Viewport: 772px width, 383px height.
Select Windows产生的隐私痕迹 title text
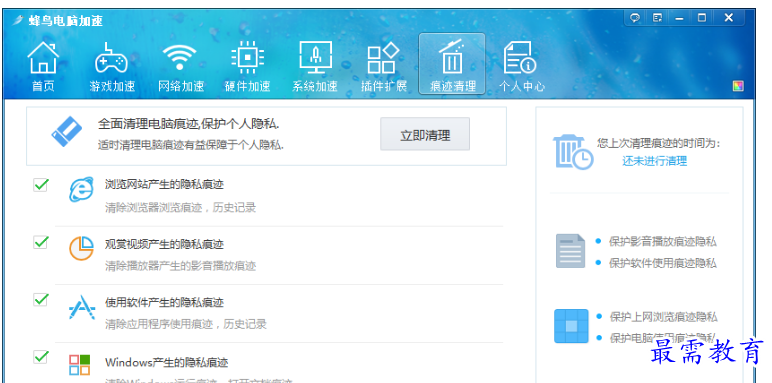pyautogui.click(x=166, y=363)
